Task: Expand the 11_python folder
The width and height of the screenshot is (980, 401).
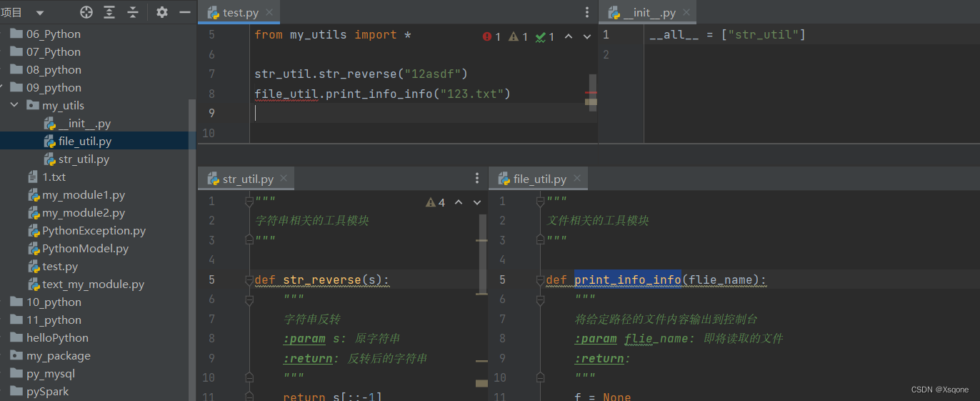Action: pyautogui.click(x=54, y=320)
